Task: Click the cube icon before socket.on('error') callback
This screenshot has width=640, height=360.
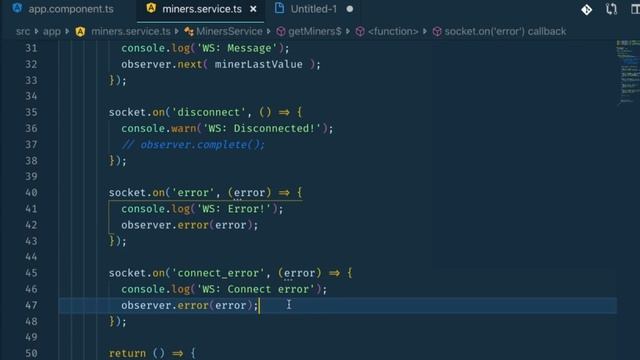Action: tap(437, 31)
